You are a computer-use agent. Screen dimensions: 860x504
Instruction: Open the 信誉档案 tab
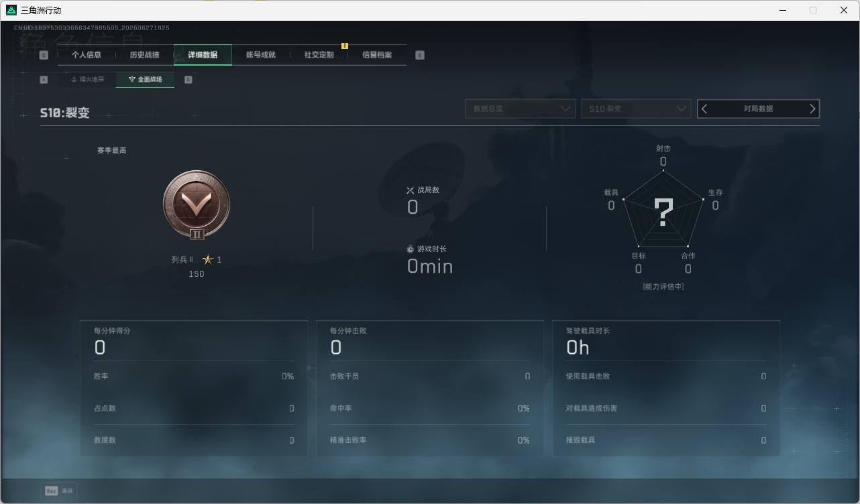(377, 55)
